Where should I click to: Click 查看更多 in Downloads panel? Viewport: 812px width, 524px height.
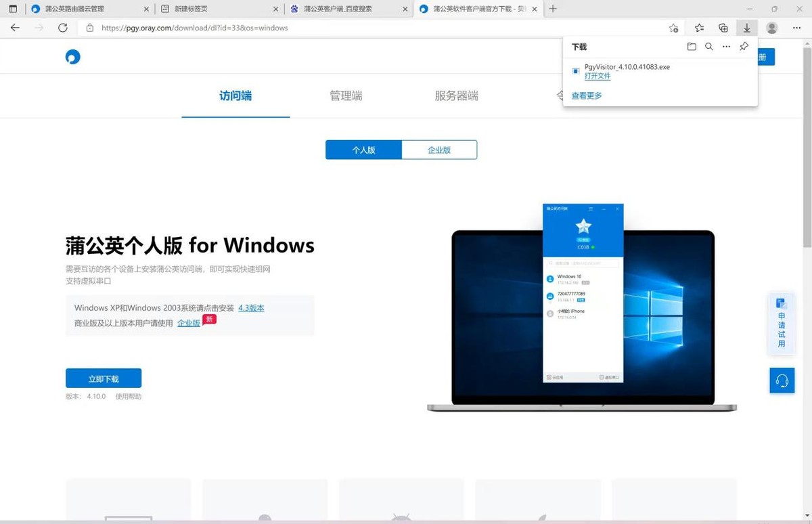[587, 95]
